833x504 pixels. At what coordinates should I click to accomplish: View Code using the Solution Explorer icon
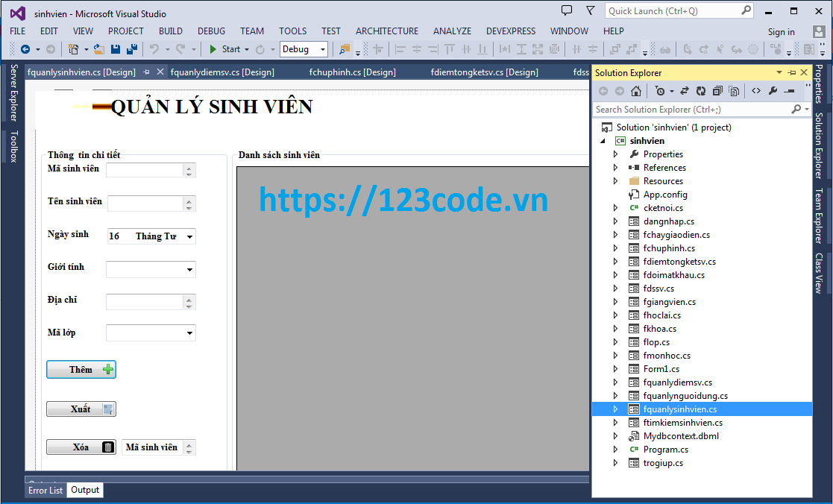(755, 90)
